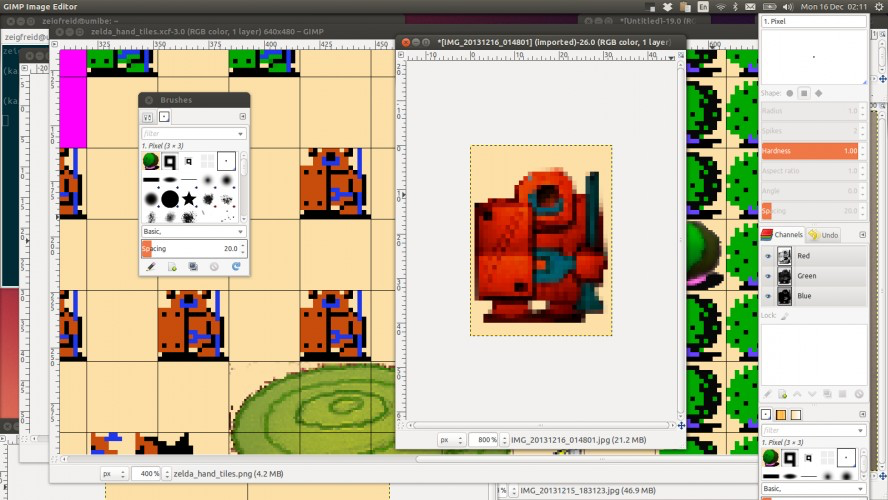The height and width of the screenshot is (500, 888).
Task: Click the edit brush pencil icon in Brushes dialog
Action: pos(151,267)
